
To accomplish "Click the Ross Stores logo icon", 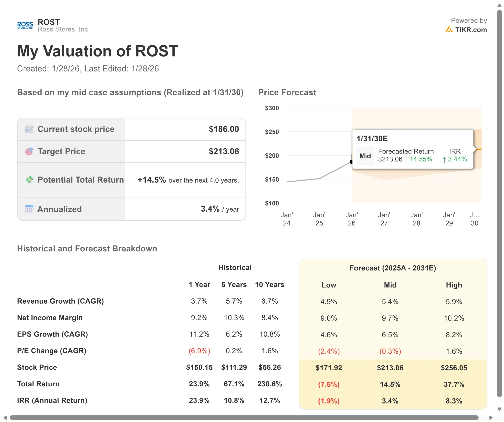I will [25, 25].
